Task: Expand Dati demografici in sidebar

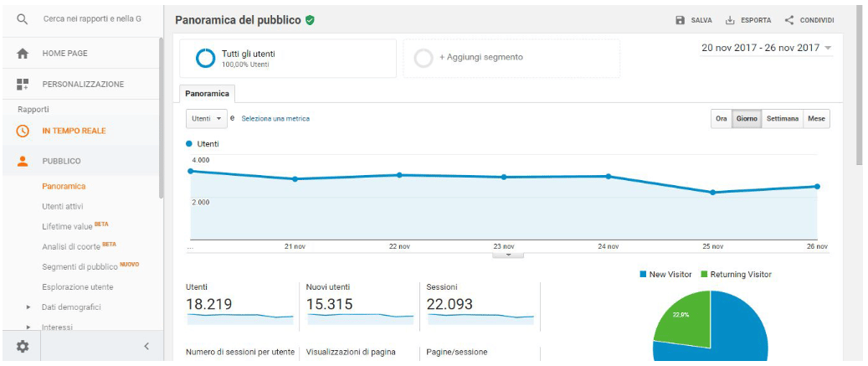Action: [28, 307]
